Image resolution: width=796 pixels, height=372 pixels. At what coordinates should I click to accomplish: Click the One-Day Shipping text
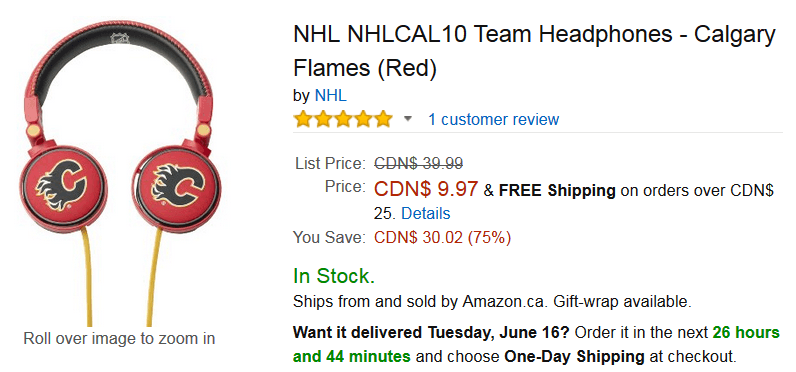(574, 357)
